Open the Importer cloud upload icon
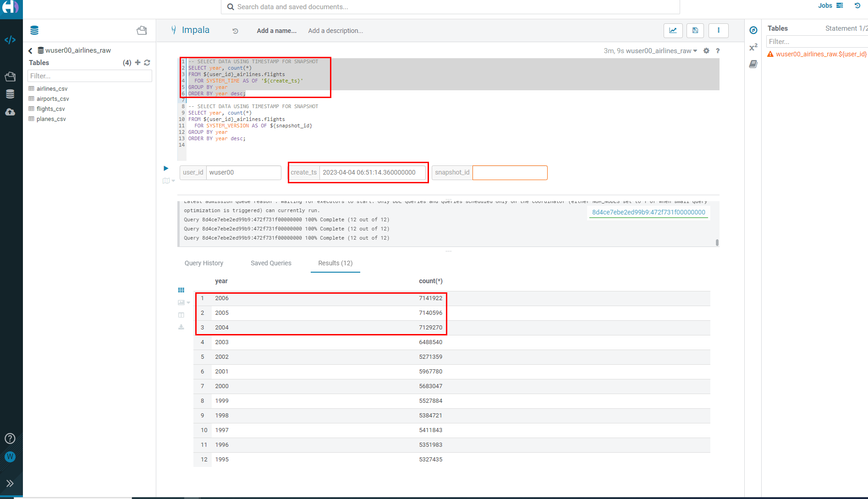The image size is (868, 499). click(10, 112)
